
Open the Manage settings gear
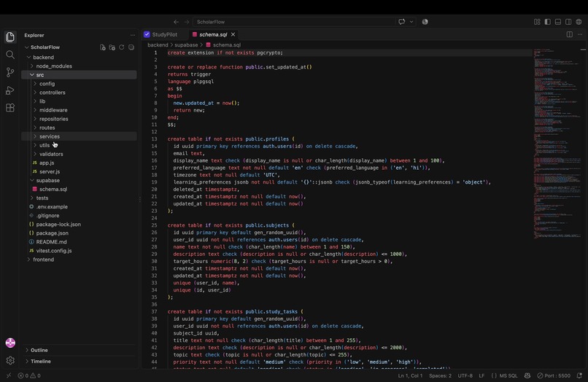[x=10, y=360]
